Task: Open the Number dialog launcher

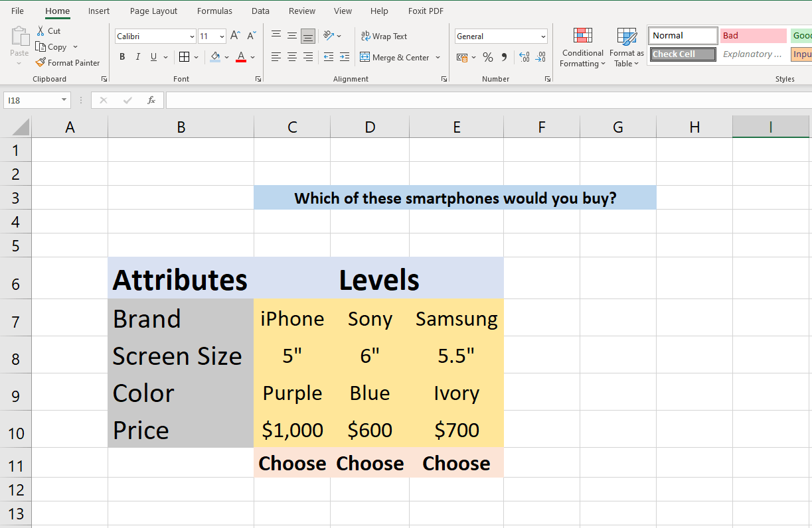Action: [x=548, y=79]
